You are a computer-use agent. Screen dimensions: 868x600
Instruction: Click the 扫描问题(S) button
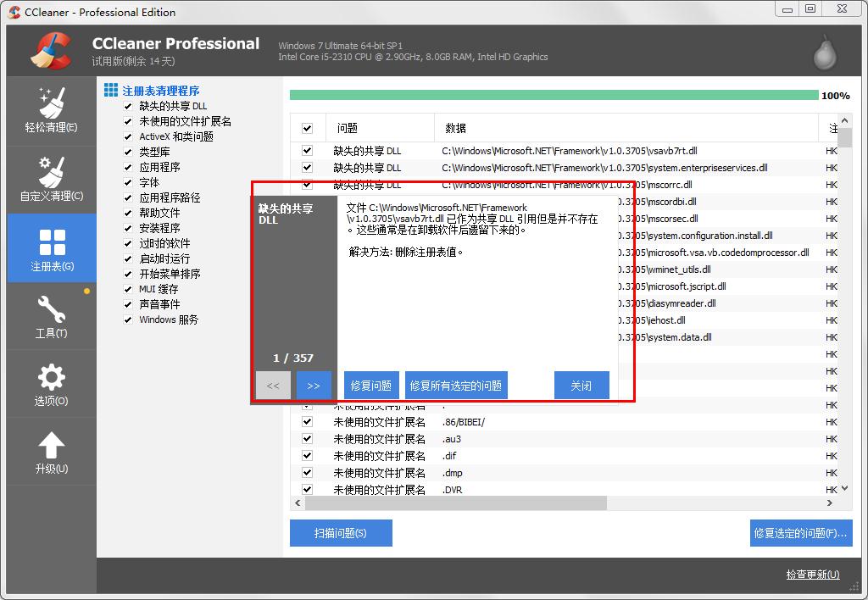coord(341,532)
